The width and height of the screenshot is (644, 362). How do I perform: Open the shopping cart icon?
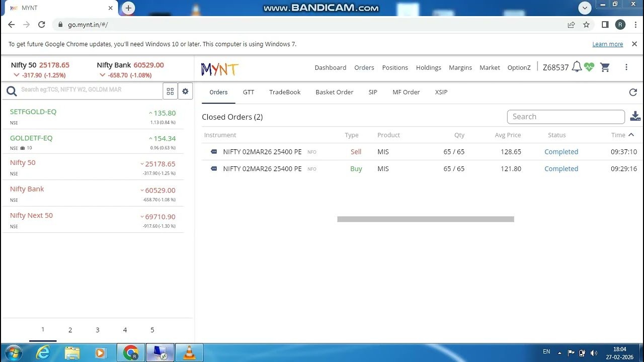coord(604,67)
